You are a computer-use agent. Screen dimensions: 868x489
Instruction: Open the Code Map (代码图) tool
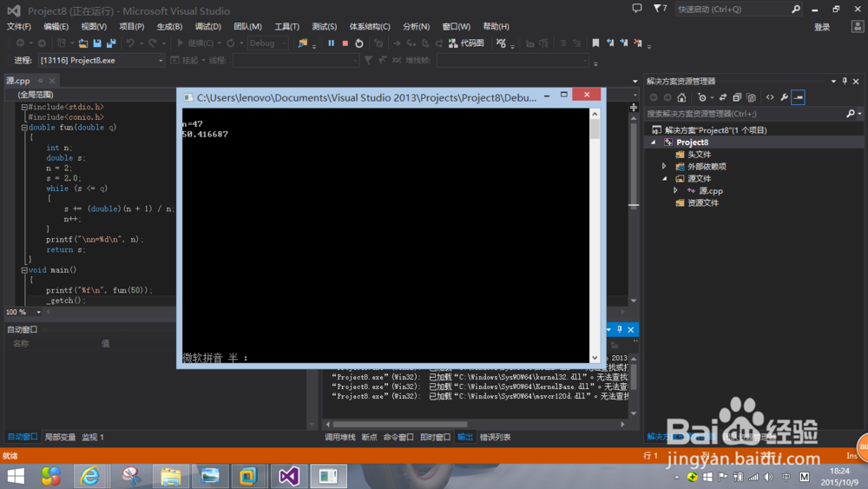(x=466, y=43)
